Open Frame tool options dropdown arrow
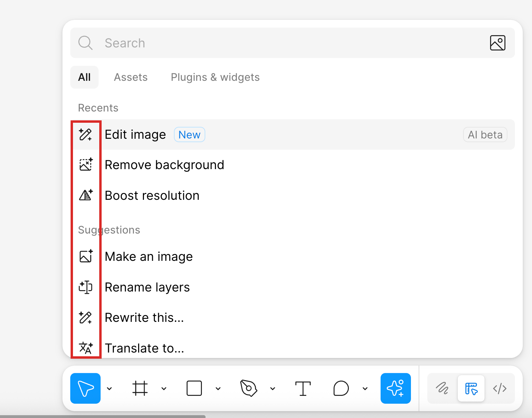532x418 pixels. [x=164, y=388]
